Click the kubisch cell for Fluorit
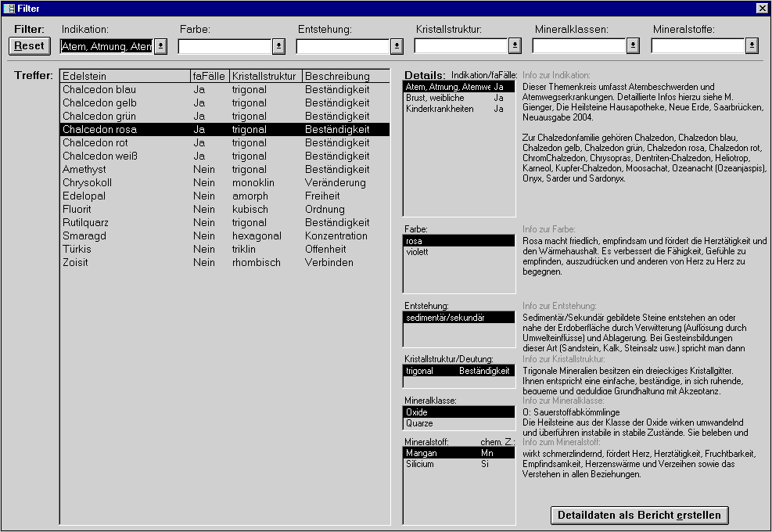This screenshot has width=772, height=532. 250,210
